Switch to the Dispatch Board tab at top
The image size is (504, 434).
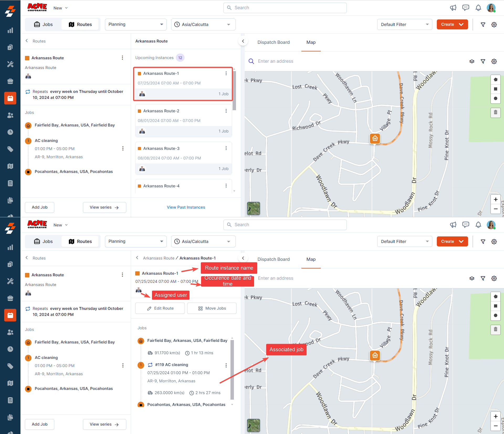274,42
